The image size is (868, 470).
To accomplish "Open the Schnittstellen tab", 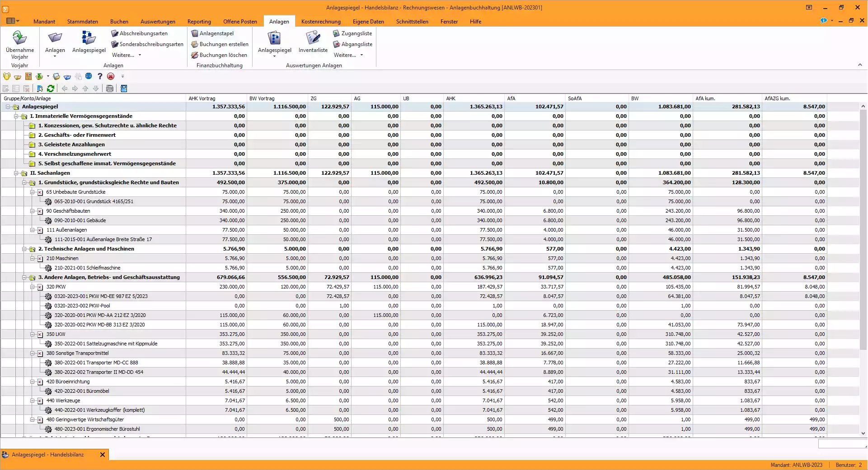I will (412, 21).
